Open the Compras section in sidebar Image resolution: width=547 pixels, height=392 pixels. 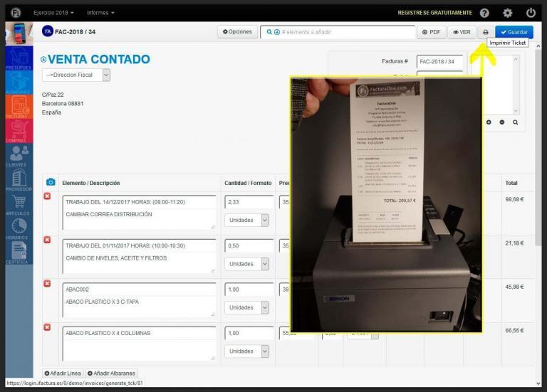pos(19,131)
